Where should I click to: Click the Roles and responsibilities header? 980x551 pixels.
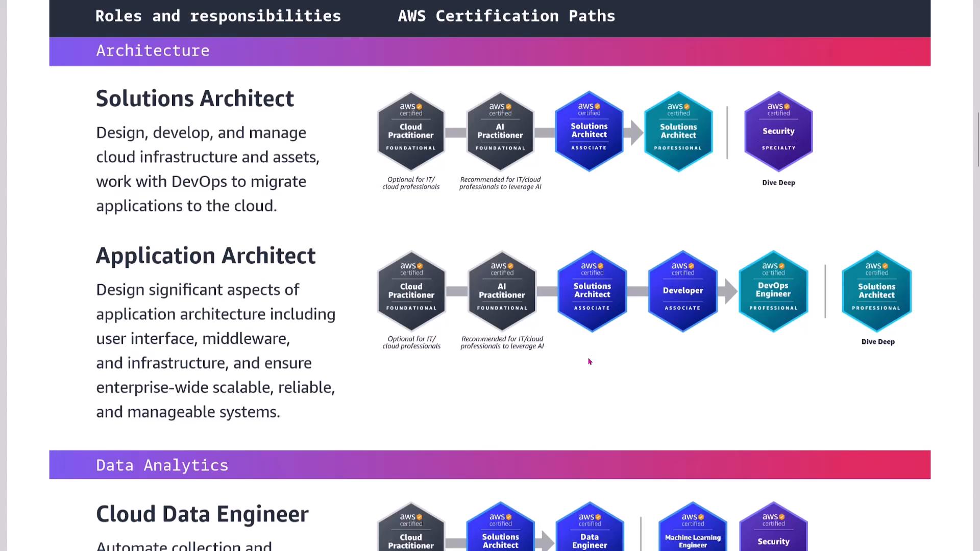(218, 16)
